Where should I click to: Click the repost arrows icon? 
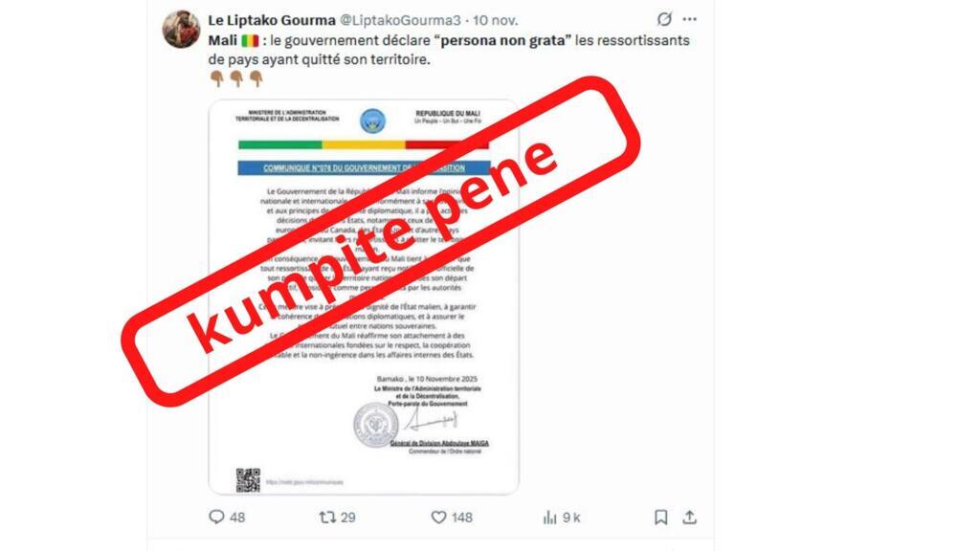point(327,517)
